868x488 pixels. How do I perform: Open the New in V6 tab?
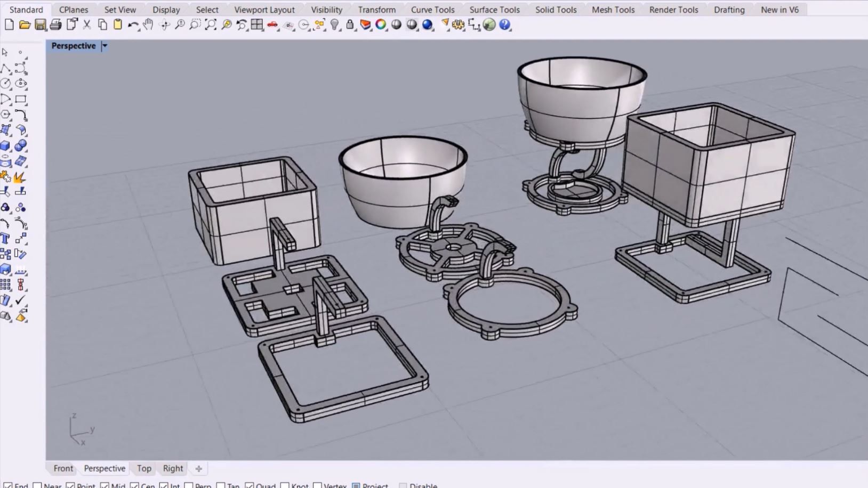tap(779, 10)
